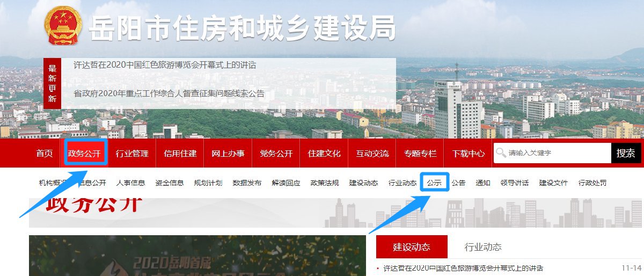The width and height of the screenshot is (644, 276).
Task: Go to 信用住建 section
Action: (x=180, y=154)
